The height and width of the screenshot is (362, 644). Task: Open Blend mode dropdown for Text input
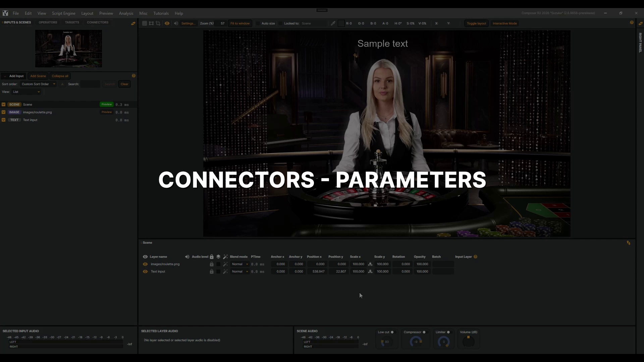pyautogui.click(x=239, y=271)
